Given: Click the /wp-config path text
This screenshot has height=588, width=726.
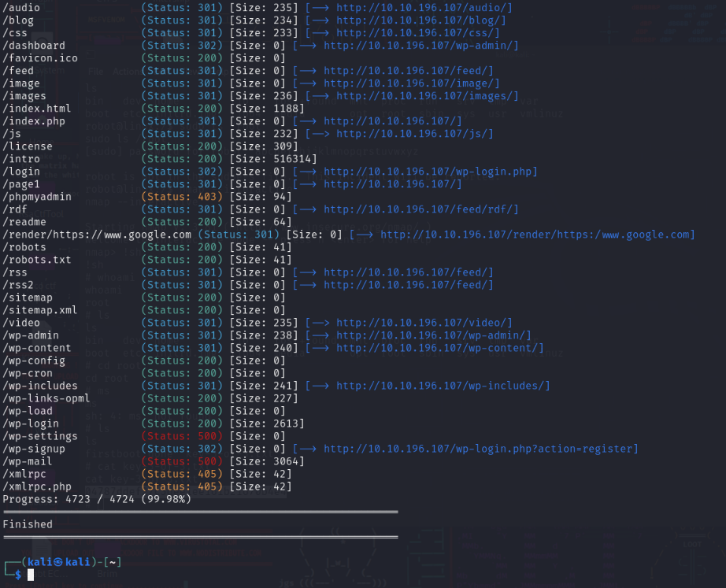Looking at the screenshot, I should [x=34, y=361].
